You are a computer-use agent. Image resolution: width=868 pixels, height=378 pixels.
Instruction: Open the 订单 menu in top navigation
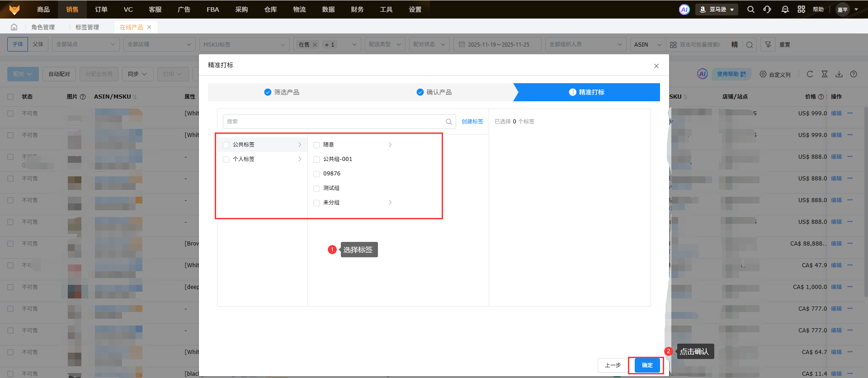click(101, 9)
